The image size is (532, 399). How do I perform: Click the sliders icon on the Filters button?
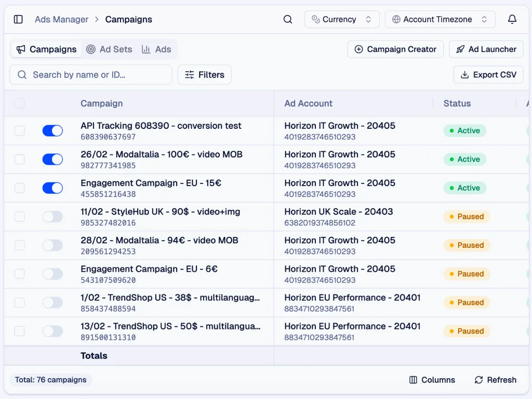click(190, 74)
